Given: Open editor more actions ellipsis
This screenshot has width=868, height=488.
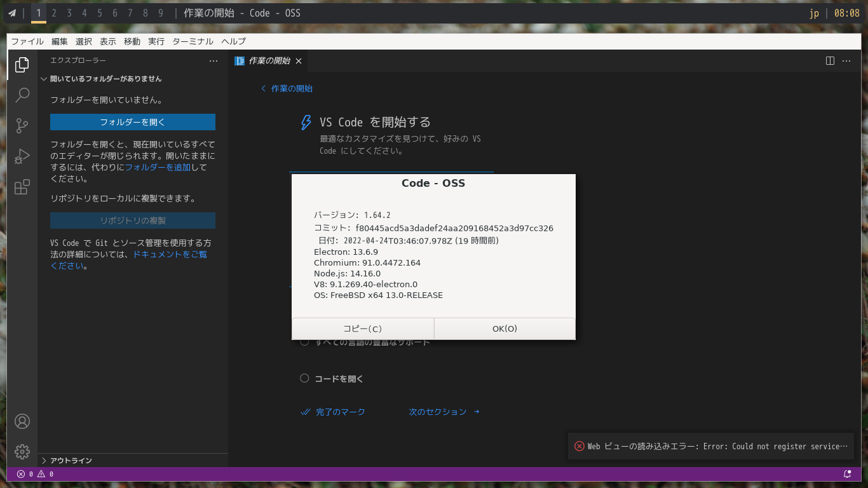Looking at the screenshot, I should point(846,60).
